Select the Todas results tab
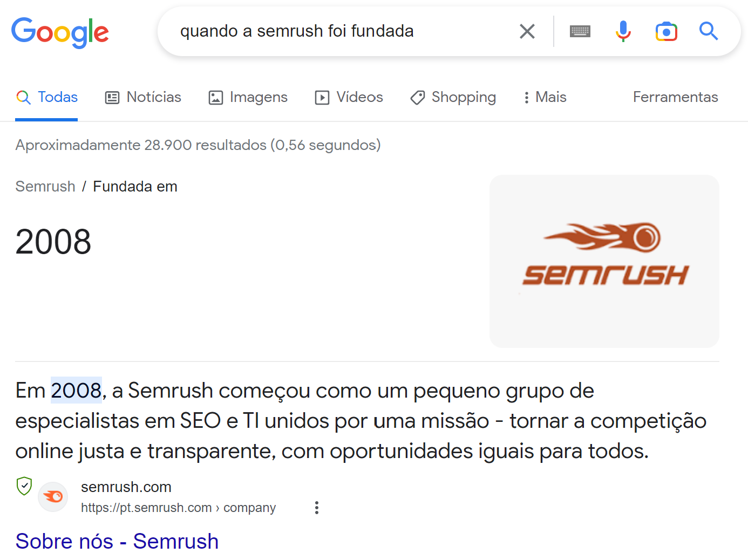The width and height of the screenshot is (748, 560). (47, 97)
